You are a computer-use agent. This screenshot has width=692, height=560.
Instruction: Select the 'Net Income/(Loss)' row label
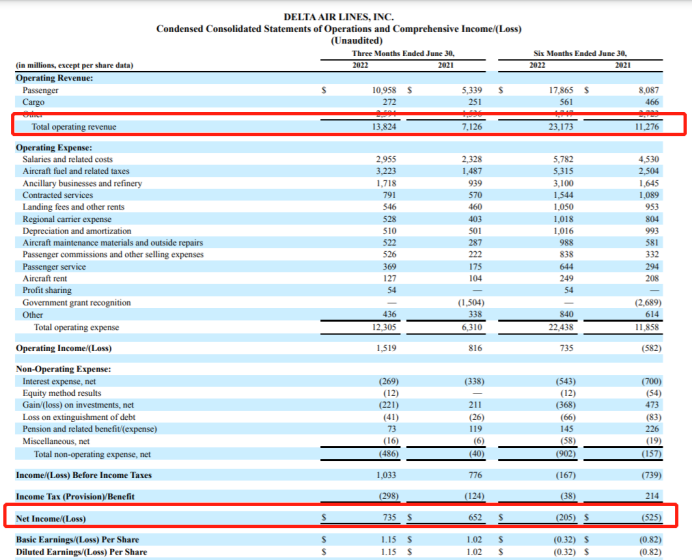pyautogui.click(x=51, y=519)
